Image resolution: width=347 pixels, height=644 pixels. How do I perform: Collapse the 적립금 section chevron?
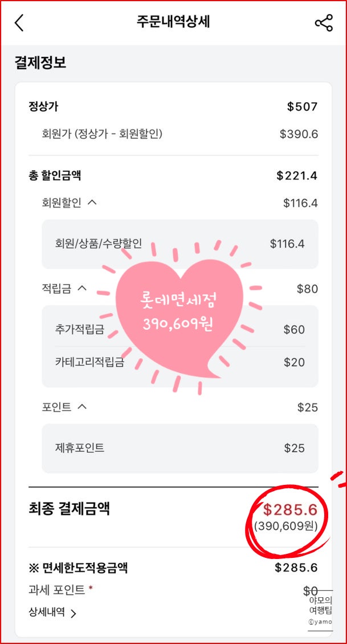point(82,288)
